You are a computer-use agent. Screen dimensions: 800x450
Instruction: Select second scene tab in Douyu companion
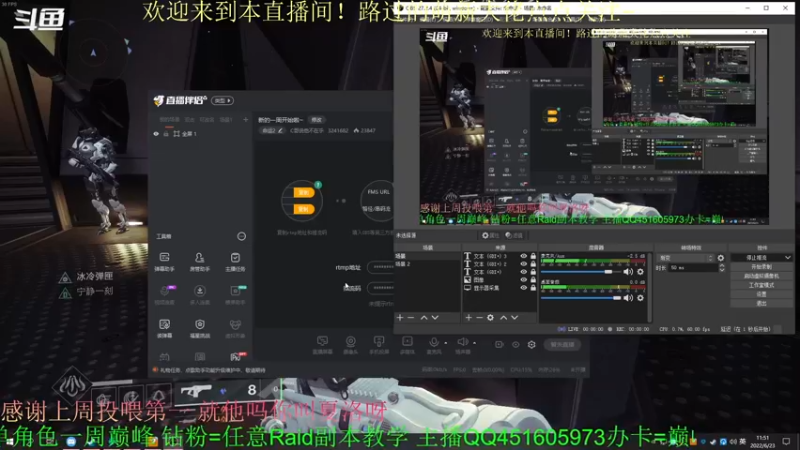tap(189, 120)
